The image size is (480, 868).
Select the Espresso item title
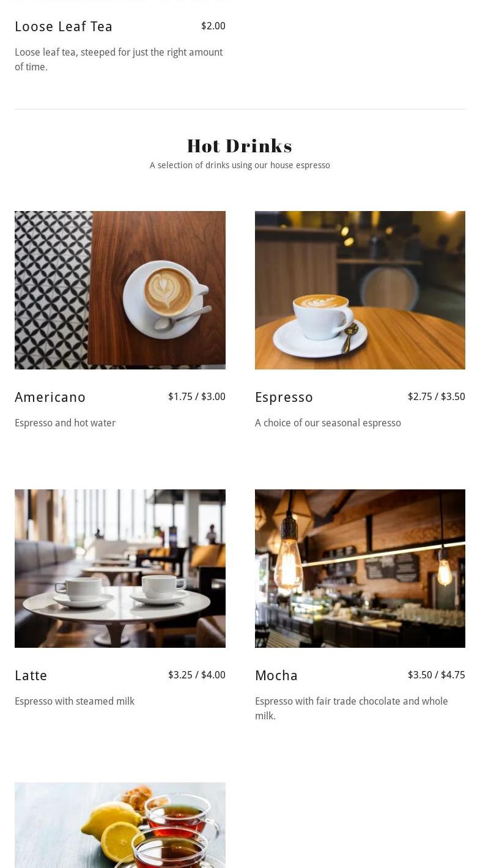tap(284, 398)
